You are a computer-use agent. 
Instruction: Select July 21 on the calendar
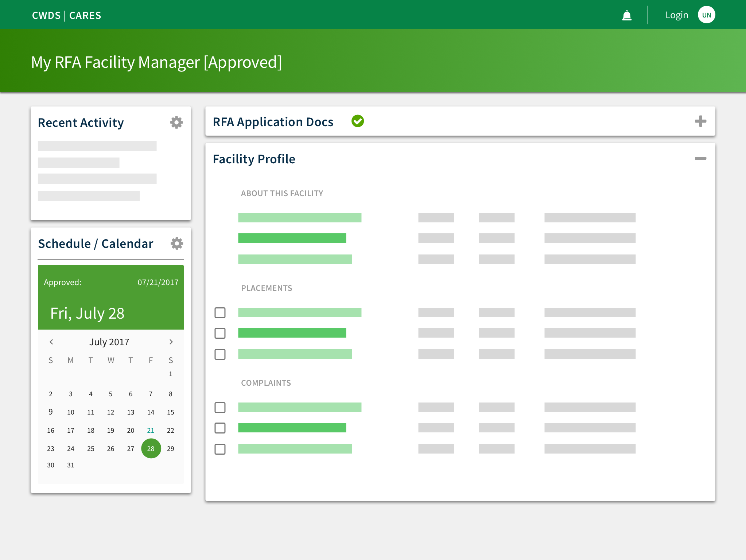tap(151, 431)
